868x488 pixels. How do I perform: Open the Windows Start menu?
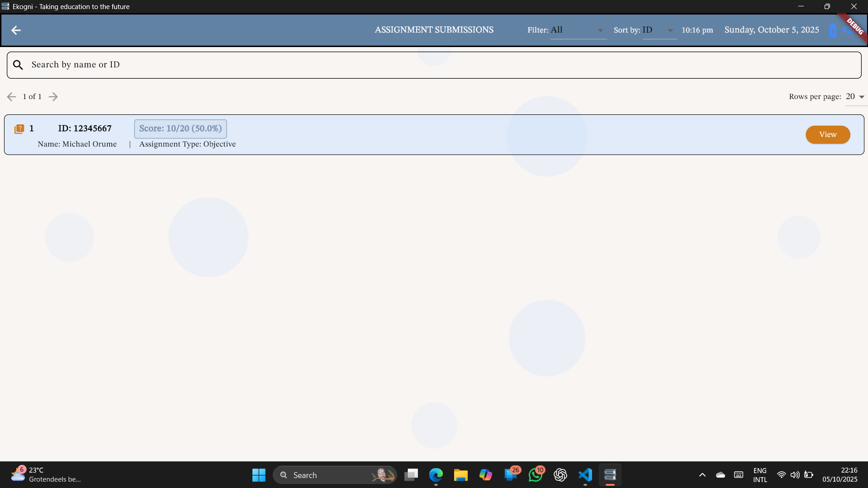258,475
